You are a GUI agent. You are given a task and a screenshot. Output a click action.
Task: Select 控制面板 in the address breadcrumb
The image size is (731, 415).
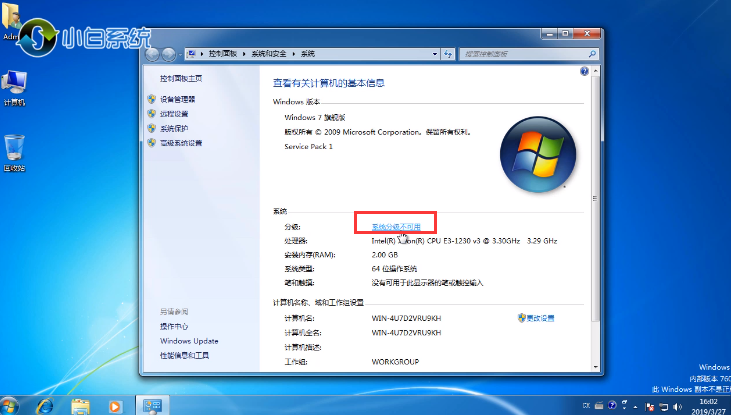click(x=223, y=54)
